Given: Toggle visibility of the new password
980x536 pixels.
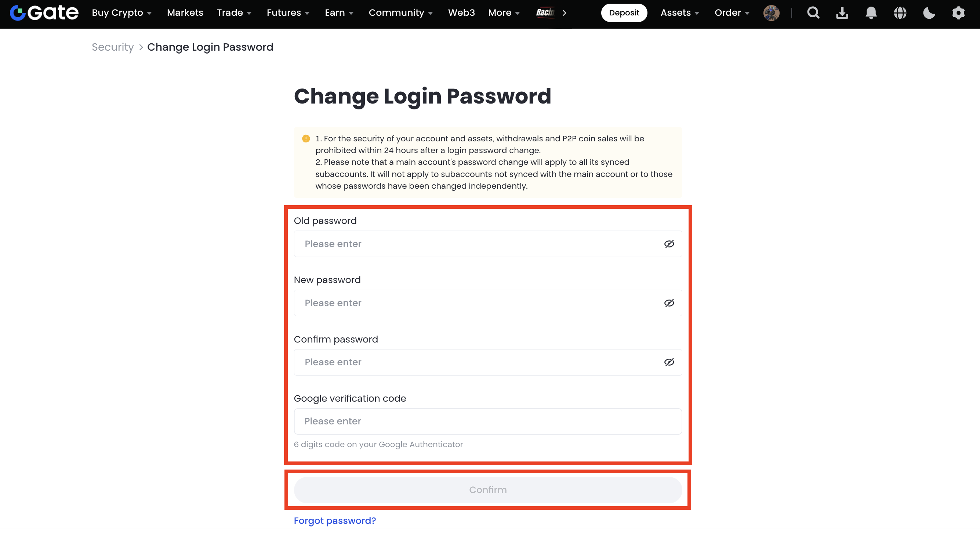Looking at the screenshot, I should coord(669,303).
